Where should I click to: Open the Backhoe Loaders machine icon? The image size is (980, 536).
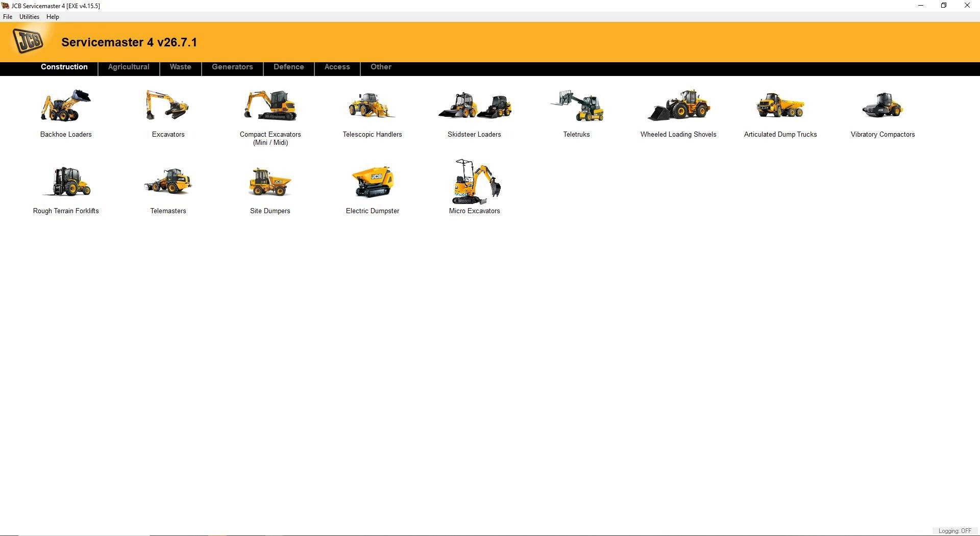coord(66,106)
